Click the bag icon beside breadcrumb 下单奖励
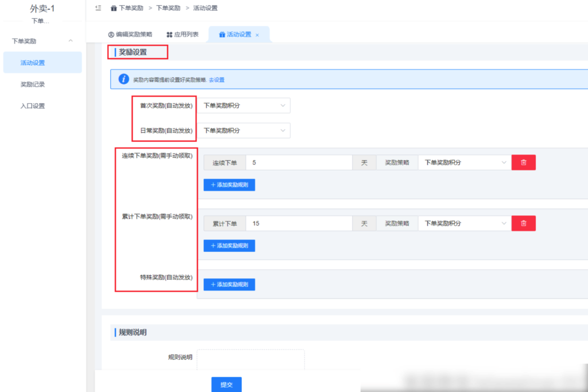Viewport: 588px width, 392px height. click(x=113, y=8)
